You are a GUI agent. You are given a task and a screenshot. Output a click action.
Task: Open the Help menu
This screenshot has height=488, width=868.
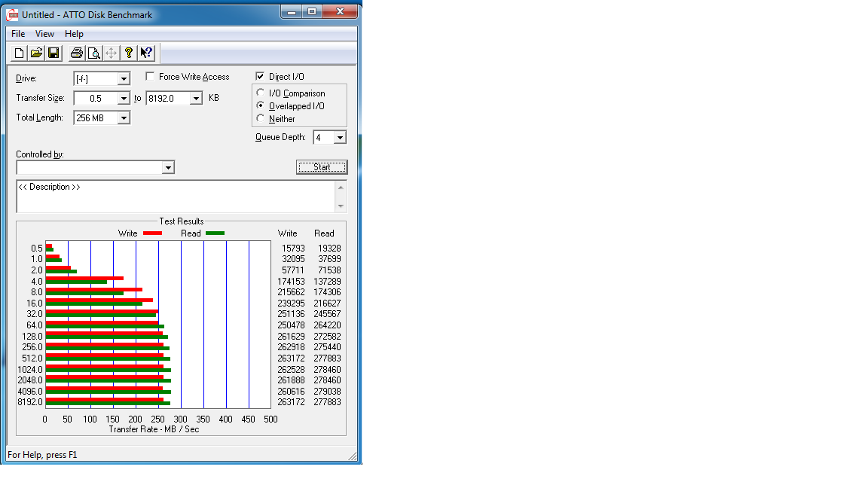[74, 34]
